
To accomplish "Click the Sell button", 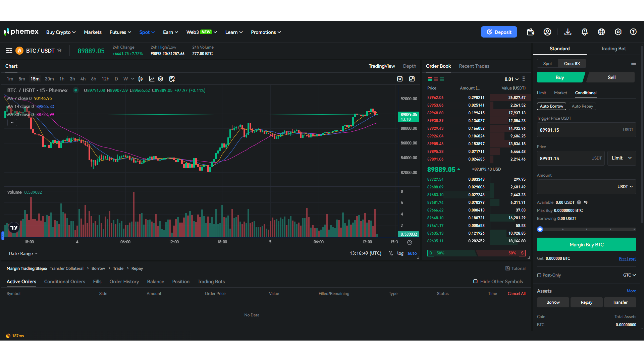I will (611, 77).
